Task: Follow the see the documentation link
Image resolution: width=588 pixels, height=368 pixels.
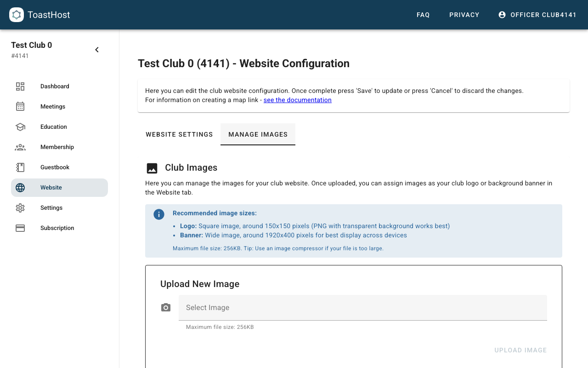Action: tap(297, 100)
